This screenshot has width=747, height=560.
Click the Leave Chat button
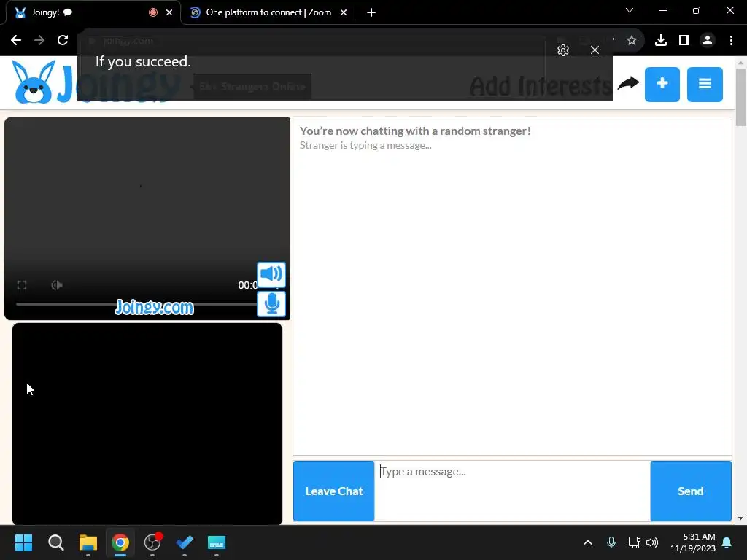[333, 491]
